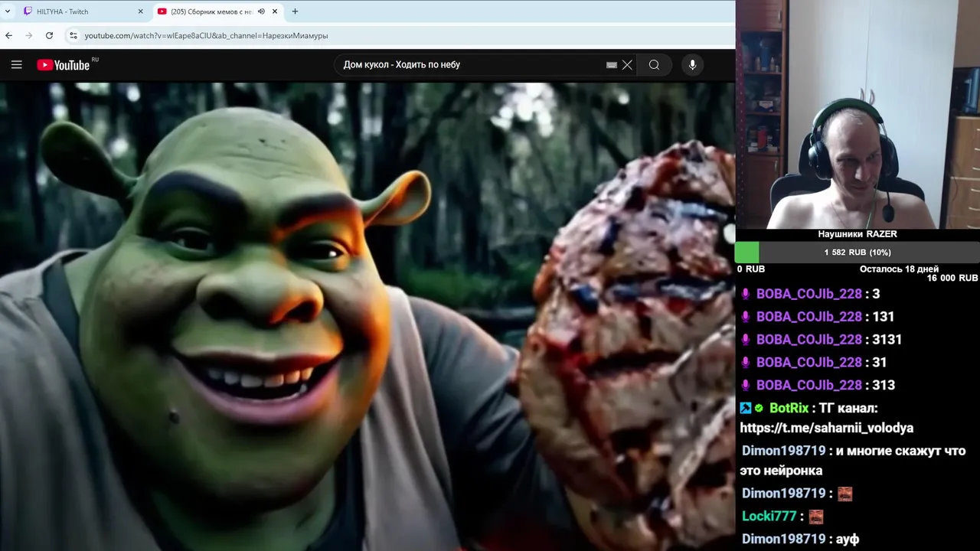This screenshot has height=551, width=980.
Task: Open a new browser tab
Action: click(x=295, y=11)
